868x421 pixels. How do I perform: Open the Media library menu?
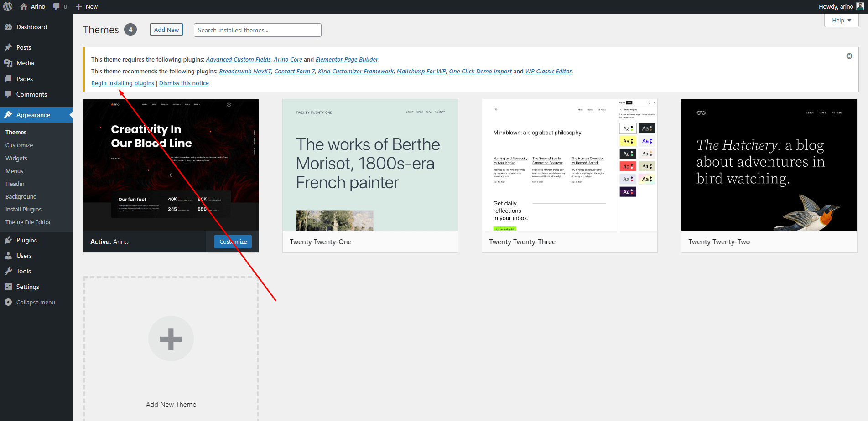25,63
